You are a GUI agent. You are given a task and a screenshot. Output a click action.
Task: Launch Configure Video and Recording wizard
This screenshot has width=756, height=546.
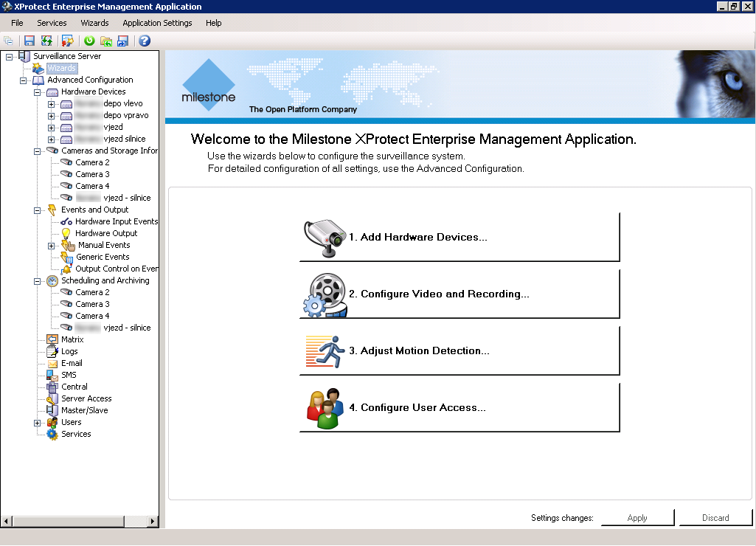[x=460, y=294]
